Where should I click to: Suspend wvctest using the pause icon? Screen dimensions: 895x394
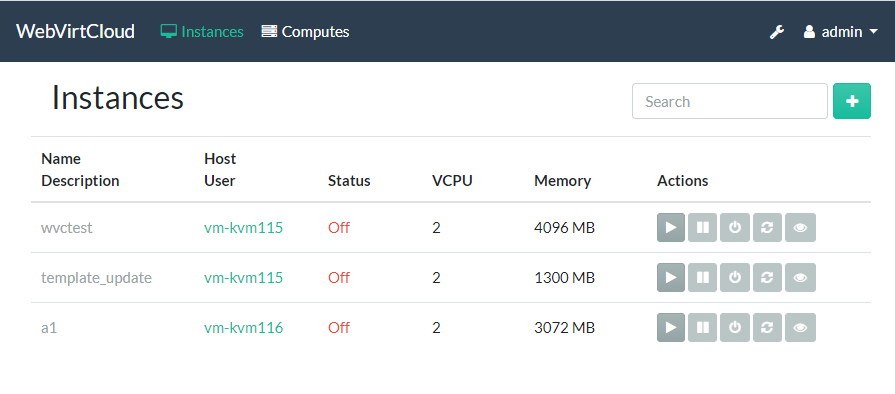coord(703,228)
